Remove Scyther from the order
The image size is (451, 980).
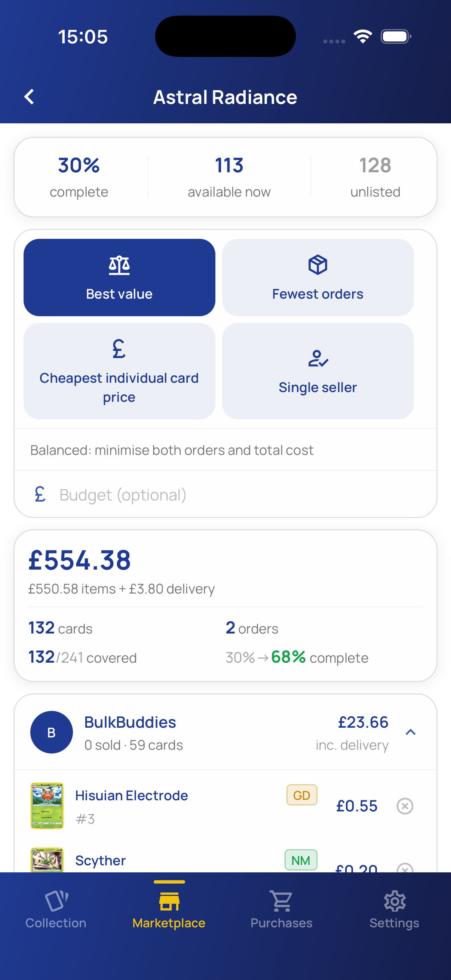pyautogui.click(x=405, y=867)
